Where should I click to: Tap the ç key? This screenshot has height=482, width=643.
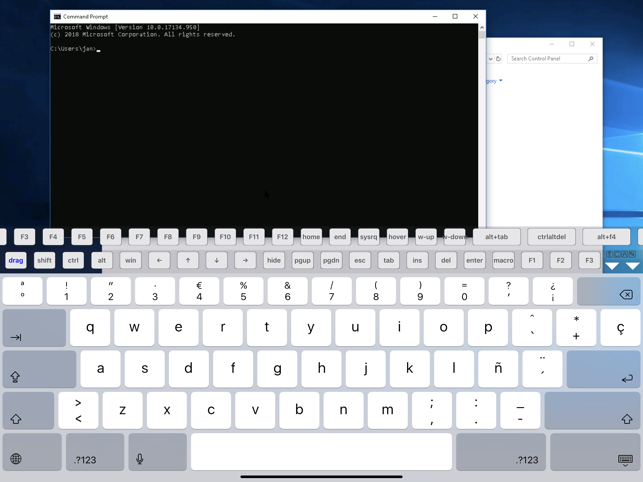pos(620,328)
